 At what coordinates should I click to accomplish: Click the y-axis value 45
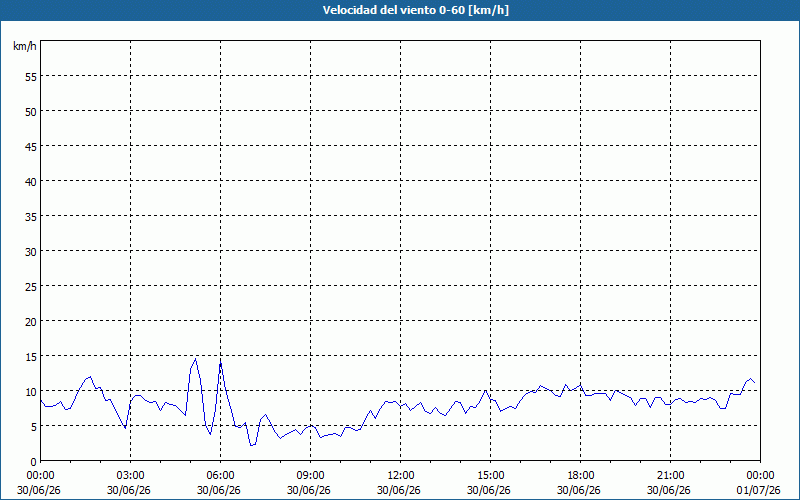click(31, 147)
